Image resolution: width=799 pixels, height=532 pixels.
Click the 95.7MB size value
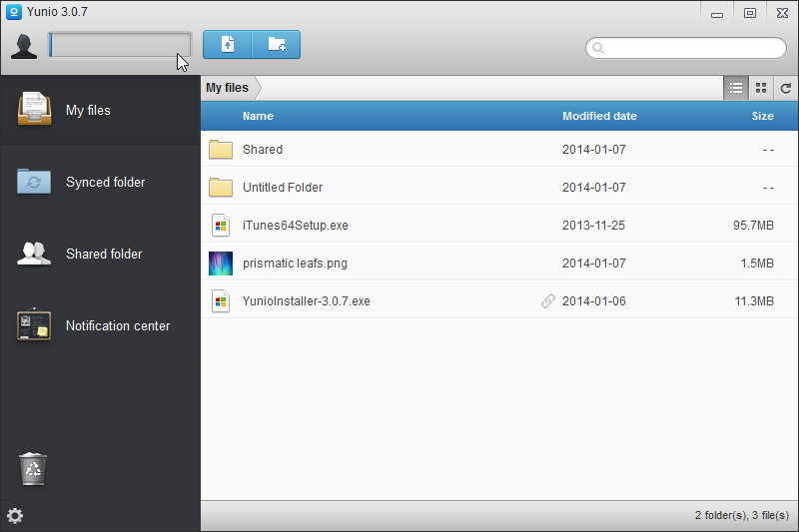click(754, 225)
